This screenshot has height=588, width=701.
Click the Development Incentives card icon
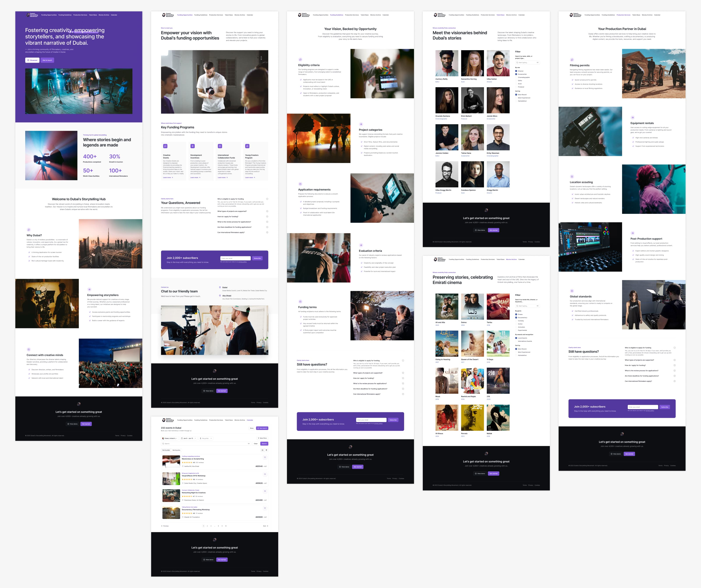click(x=193, y=146)
